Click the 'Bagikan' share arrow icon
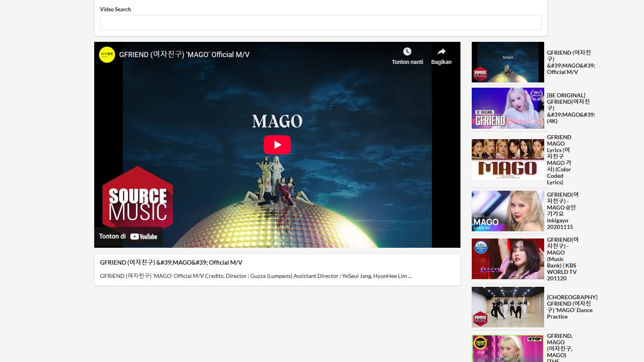 (442, 51)
